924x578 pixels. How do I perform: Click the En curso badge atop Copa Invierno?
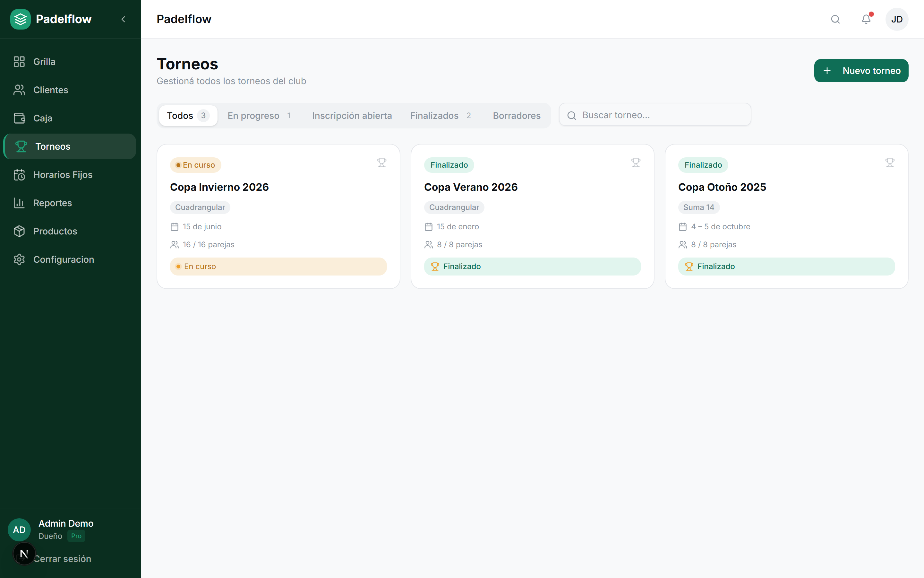tap(195, 165)
